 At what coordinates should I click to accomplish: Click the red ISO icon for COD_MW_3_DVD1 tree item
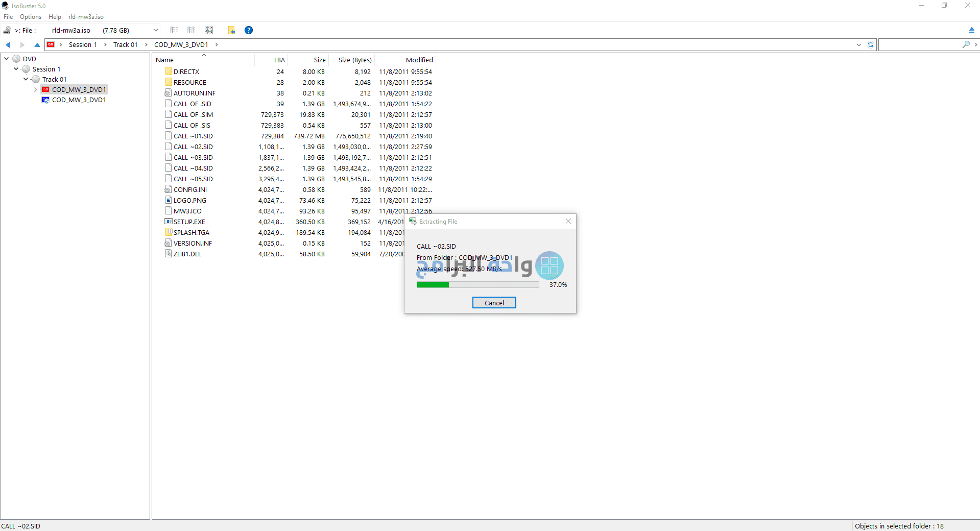point(45,89)
